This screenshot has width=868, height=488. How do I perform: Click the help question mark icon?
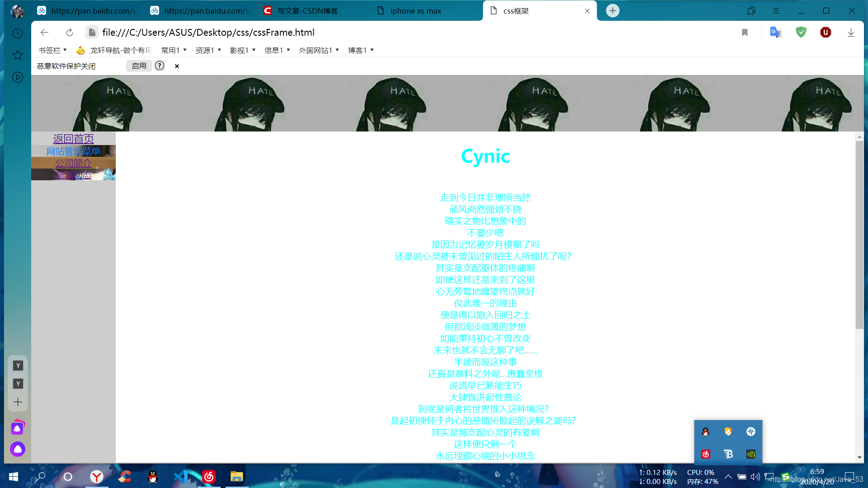pyautogui.click(x=160, y=66)
